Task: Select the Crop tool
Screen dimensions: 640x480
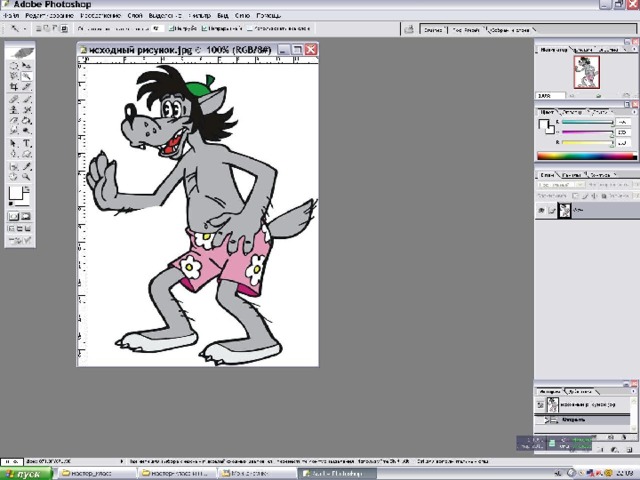Action: [13, 87]
